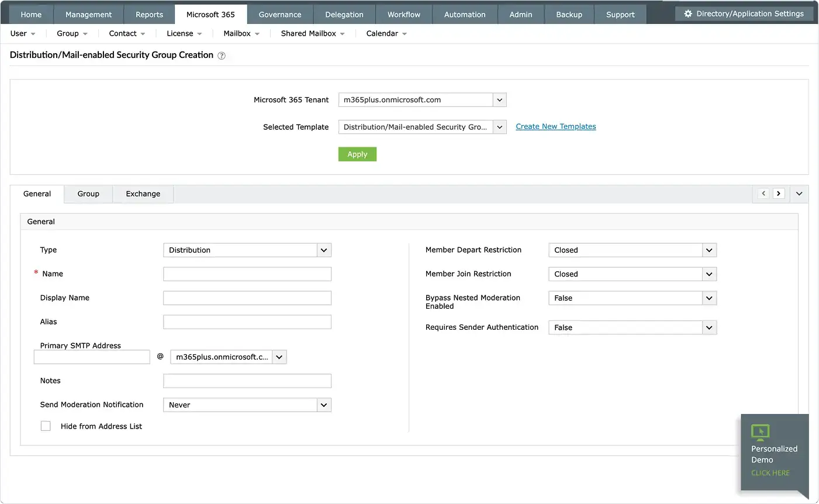Open the Microsoft 365 Tenant dropdown

499,99
